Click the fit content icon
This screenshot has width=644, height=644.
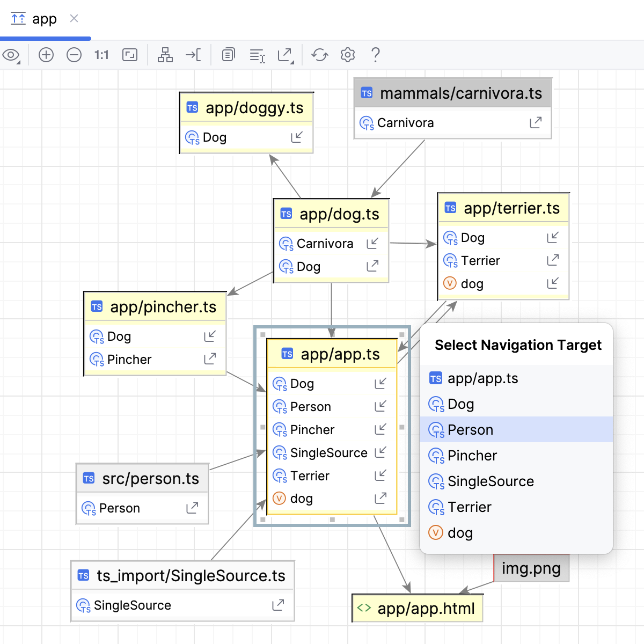pyautogui.click(x=130, y=55)
